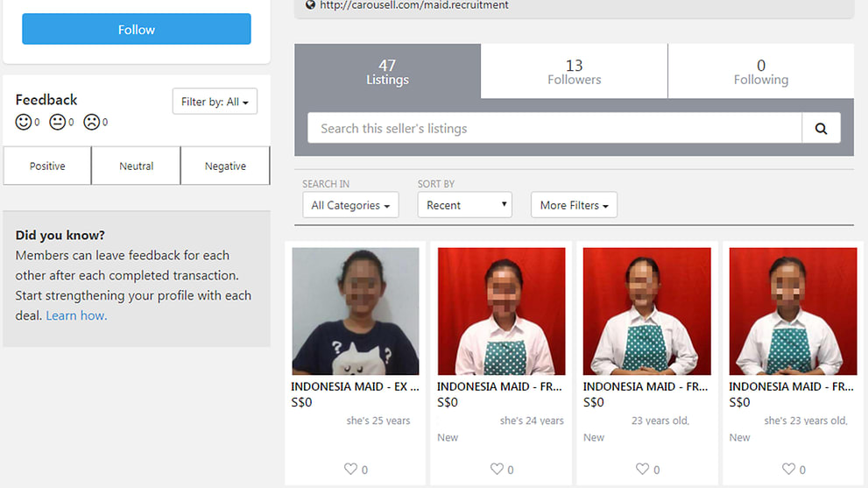Image resolution: width=868 pixels, height=488 pixels.
Task: Select the 47 Listings tab
Action: 387,72
